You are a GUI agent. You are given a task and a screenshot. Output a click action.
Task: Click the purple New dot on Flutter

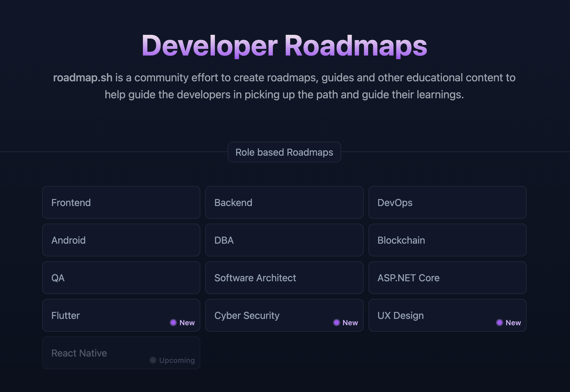click(x=173, y=323)
